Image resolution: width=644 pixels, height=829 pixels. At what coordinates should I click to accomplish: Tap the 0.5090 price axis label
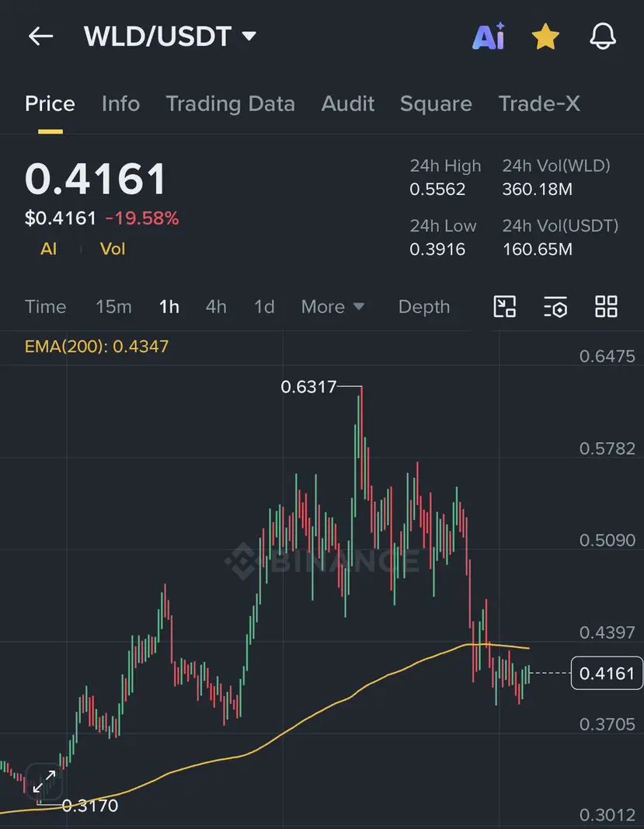607,540
